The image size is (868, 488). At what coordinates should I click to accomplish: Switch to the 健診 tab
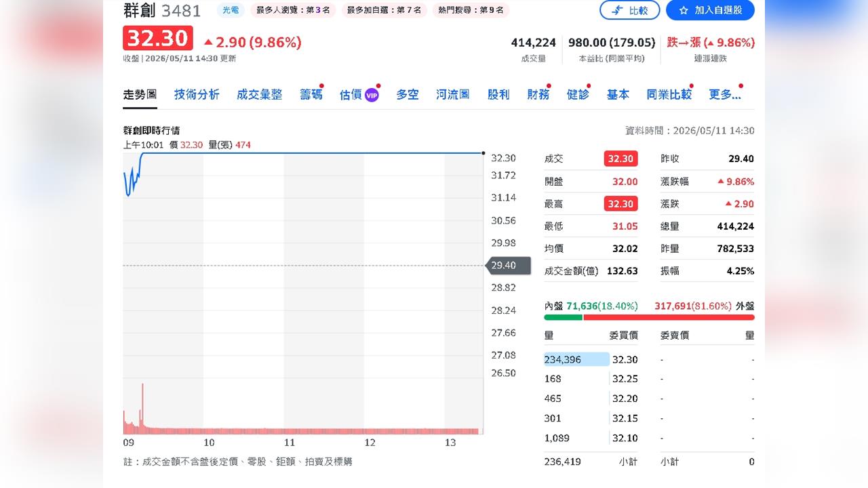[578, 95]
